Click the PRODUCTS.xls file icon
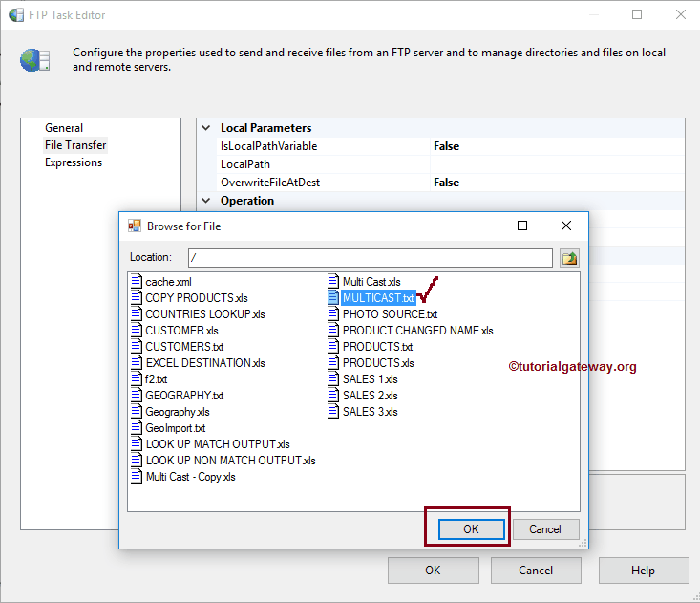 point(333,363)
